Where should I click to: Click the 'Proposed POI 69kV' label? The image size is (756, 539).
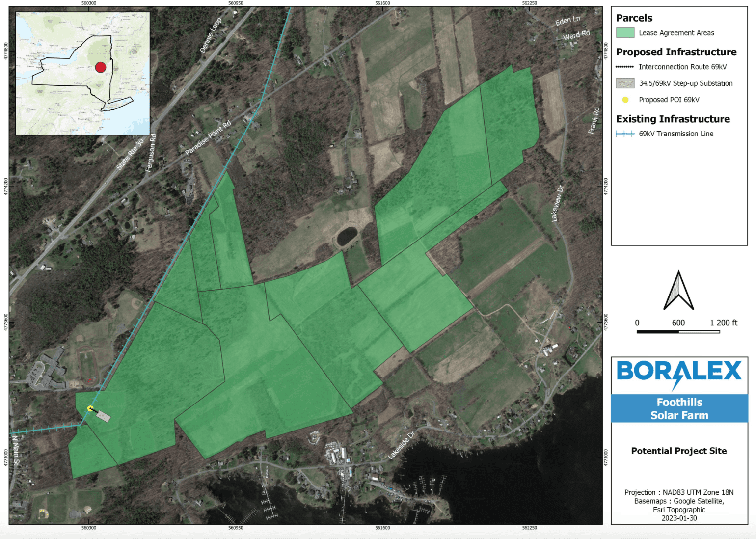669,100
